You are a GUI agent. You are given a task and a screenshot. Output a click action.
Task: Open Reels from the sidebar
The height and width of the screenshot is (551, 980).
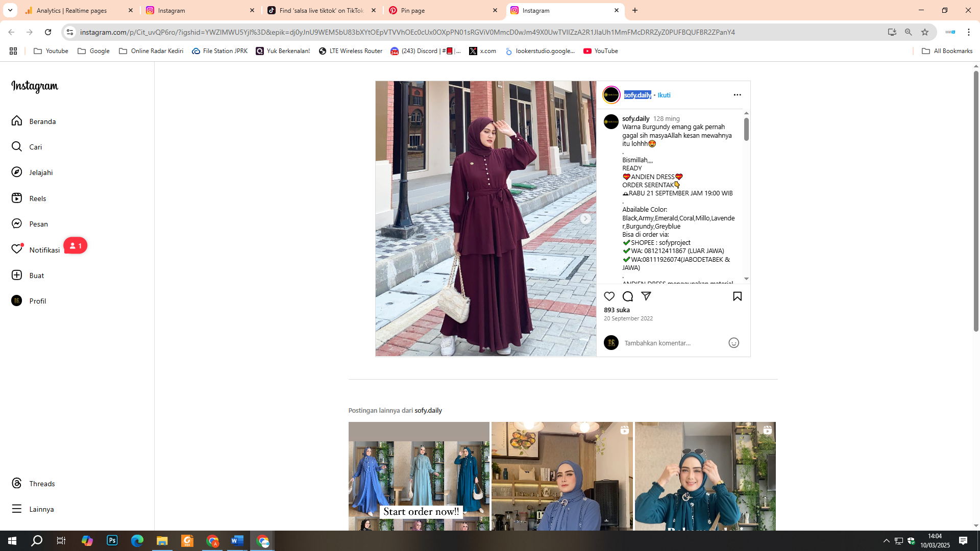(x=29, y=198)
